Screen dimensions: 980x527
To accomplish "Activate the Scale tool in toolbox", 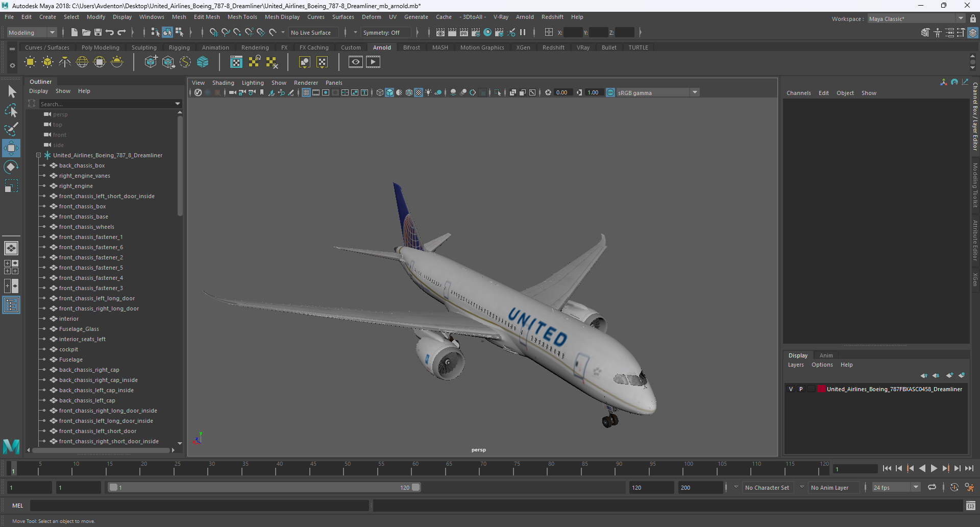I will pyautogui.click(x=11, y=186).
